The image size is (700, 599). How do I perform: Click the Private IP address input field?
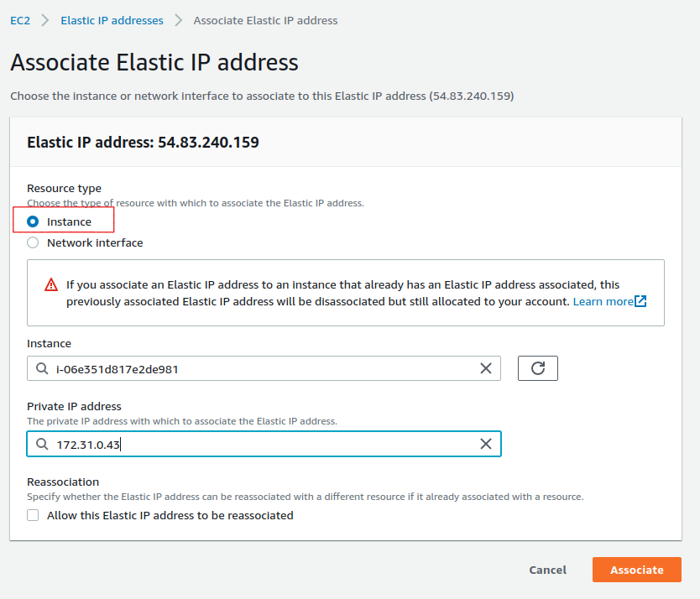252,443
